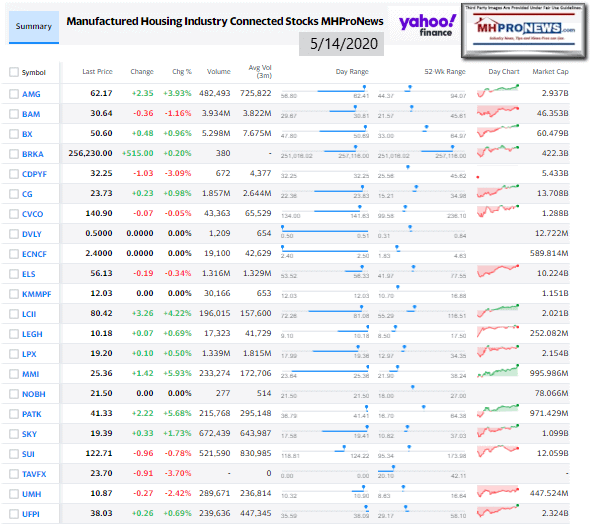The image size is (590, 525).
Task: Select the +5.93% change cell for MMI
Action: [177, 373]
